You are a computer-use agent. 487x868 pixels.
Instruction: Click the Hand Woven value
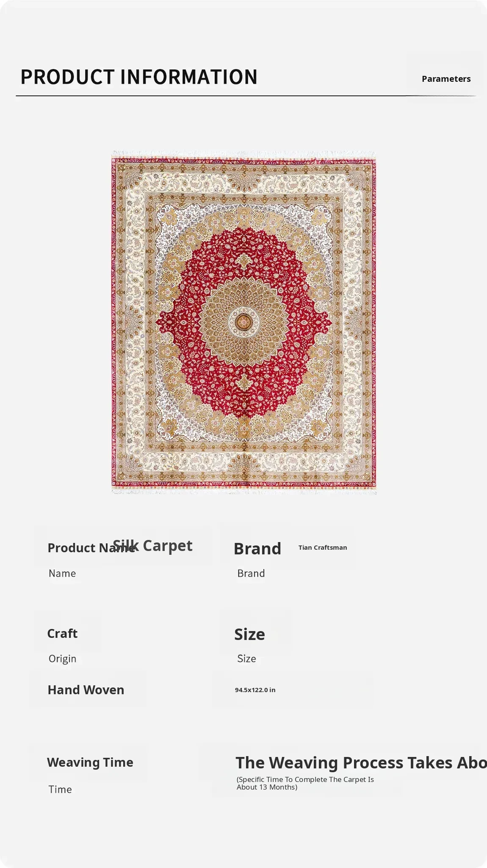coord(86,690)
